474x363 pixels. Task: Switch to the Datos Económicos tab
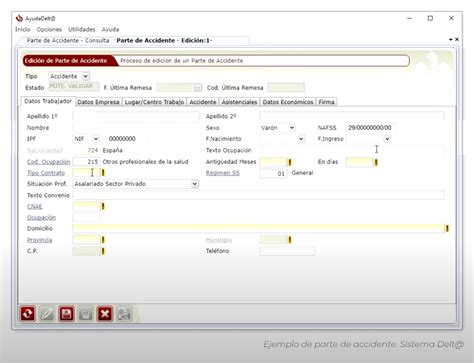point(288,102)
